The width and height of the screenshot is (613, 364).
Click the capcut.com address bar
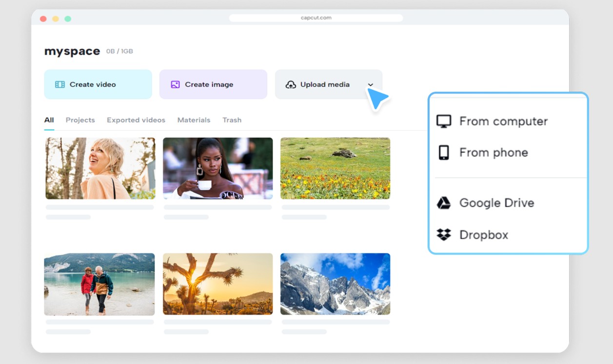[316, 18]
